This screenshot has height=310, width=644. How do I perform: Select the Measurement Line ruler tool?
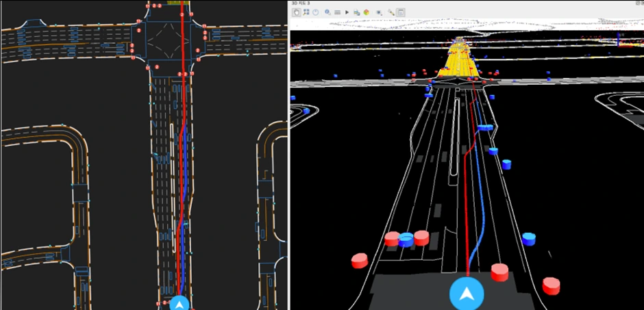tap(337, 12)
